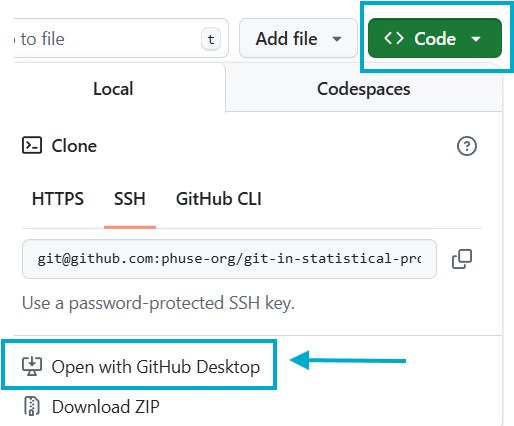Screen dimensions: 514x426
Task: Click the SSH URL git@github.com text field
Action: click(229, 259)
